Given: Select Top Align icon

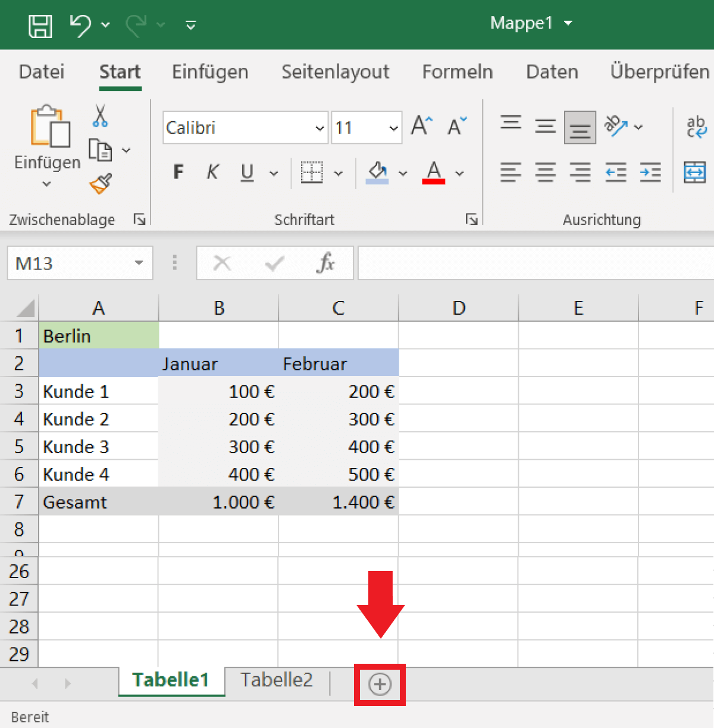Looking at the screenshot, I should (x=511, y=123).
